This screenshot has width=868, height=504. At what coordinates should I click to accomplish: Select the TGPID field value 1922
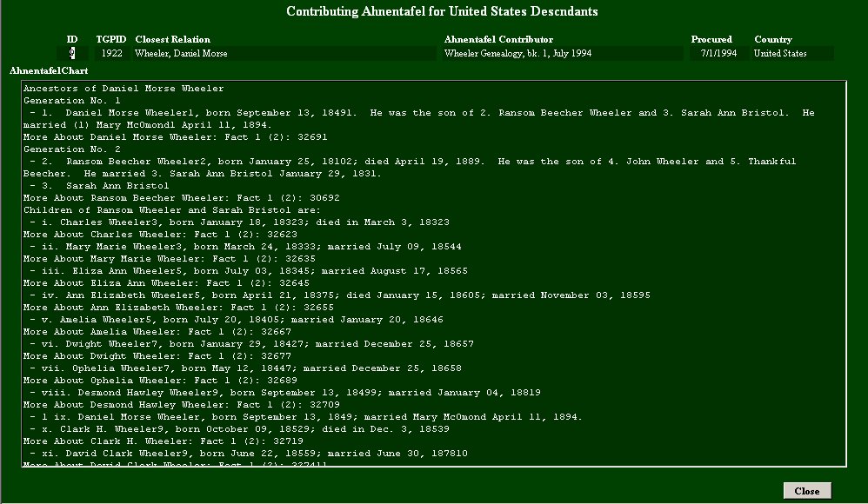(x=112, y=53)
